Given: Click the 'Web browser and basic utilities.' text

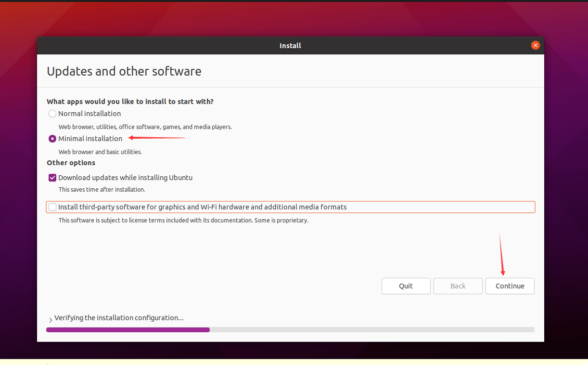Looking at the screenshot, I should (100, 152).
